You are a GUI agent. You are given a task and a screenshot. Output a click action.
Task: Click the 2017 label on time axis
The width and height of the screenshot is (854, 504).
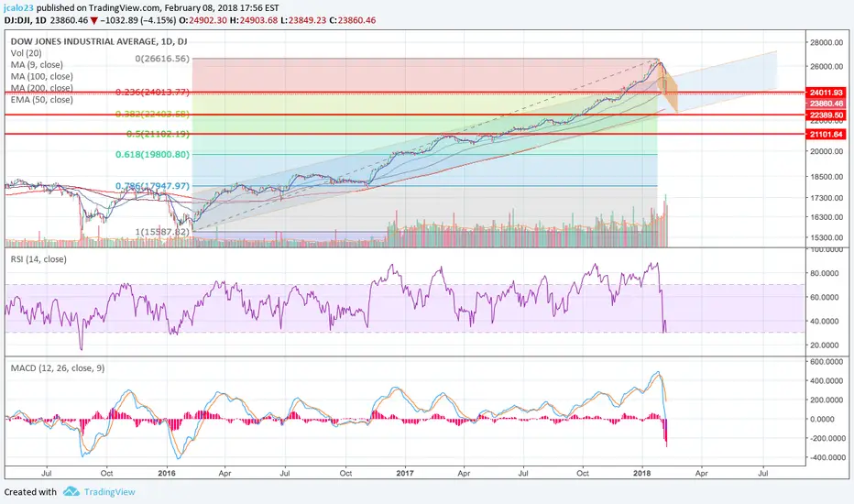pos(405,473)
